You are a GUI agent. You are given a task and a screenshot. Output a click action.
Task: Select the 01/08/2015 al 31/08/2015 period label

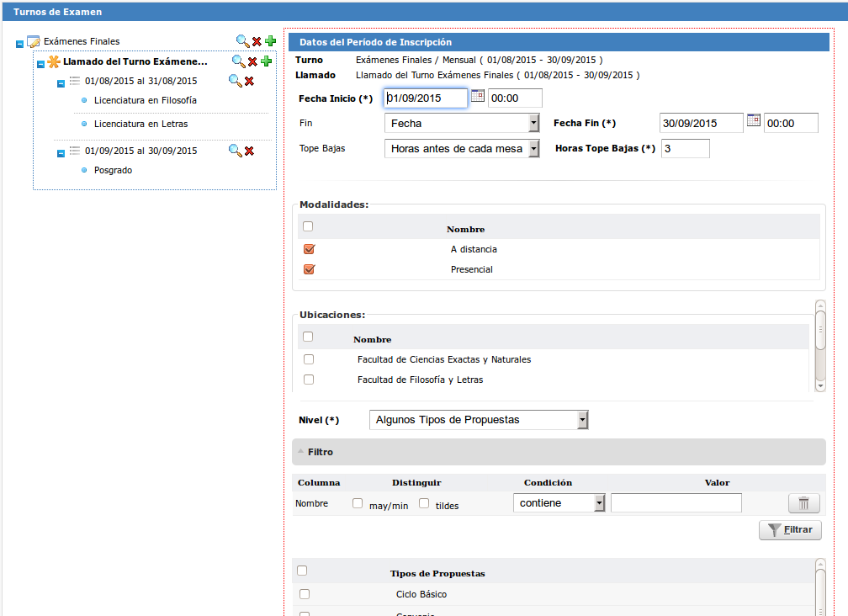click(141, 81)
